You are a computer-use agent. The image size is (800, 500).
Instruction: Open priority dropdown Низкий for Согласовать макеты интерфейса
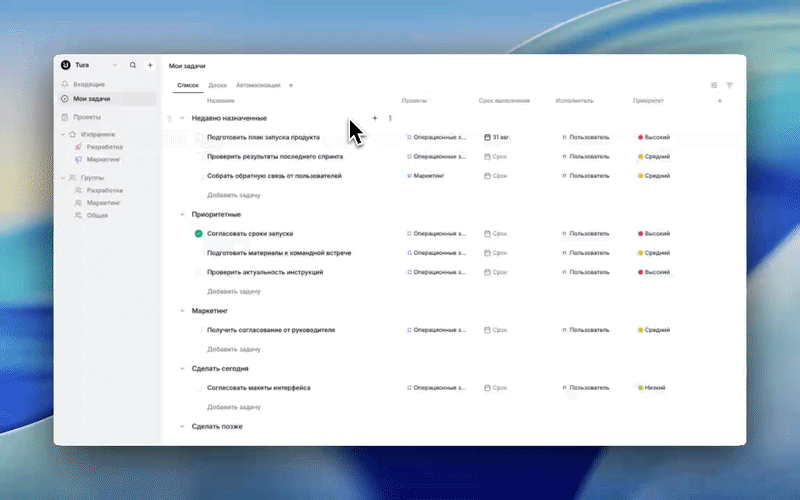coord(652,388)
